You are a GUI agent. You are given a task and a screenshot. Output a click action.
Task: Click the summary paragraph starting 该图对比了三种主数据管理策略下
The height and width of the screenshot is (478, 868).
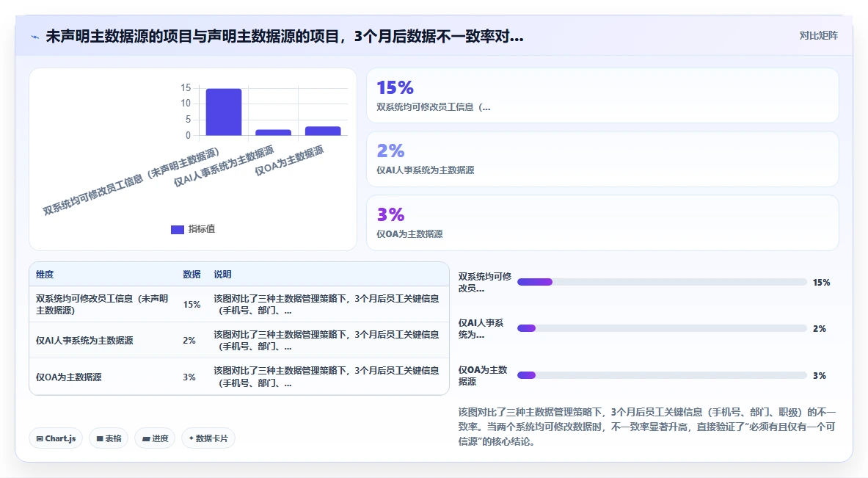[x=647, y=427]
